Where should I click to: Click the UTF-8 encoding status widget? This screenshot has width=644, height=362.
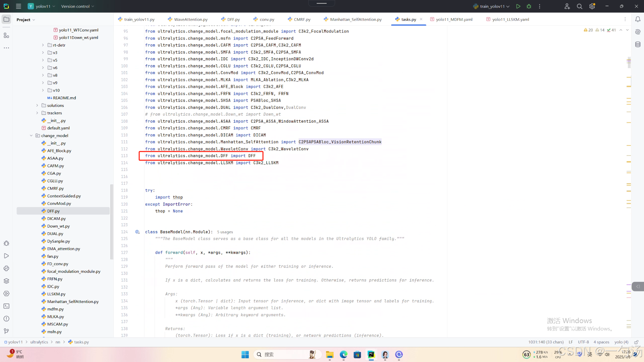(583, 342)
